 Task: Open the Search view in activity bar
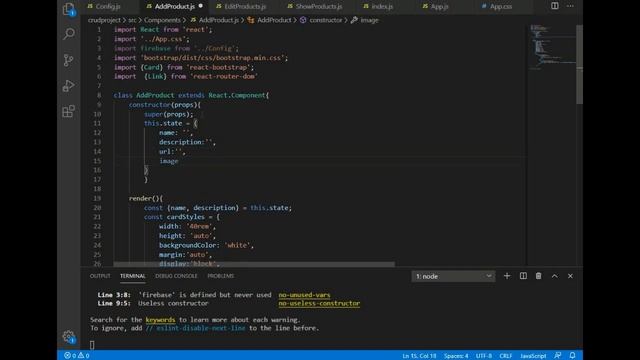(x=69, y=34)
